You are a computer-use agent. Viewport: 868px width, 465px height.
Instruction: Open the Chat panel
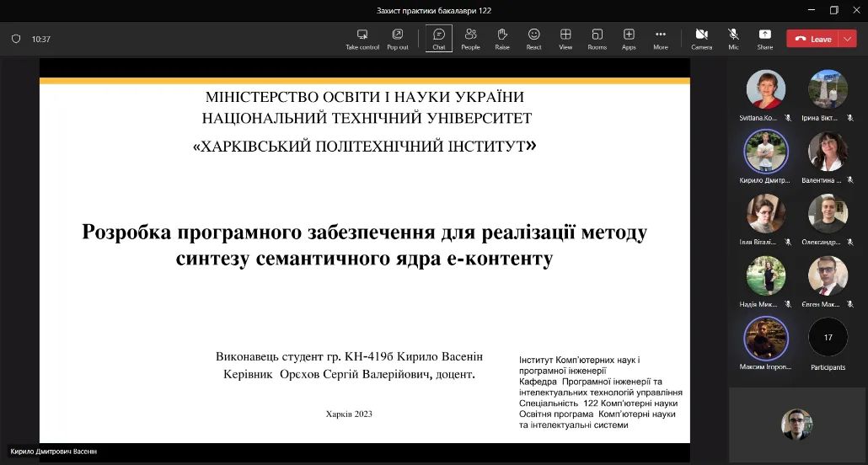(438, 39)
